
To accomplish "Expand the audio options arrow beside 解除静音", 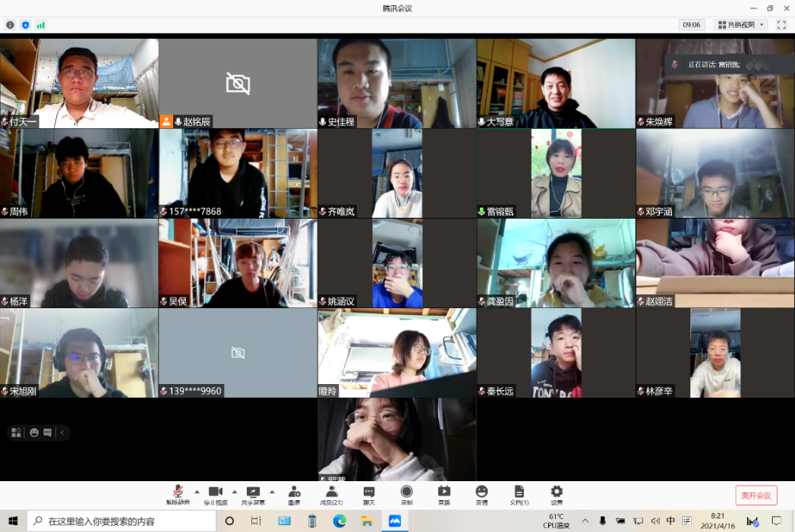I will [197, 492].
